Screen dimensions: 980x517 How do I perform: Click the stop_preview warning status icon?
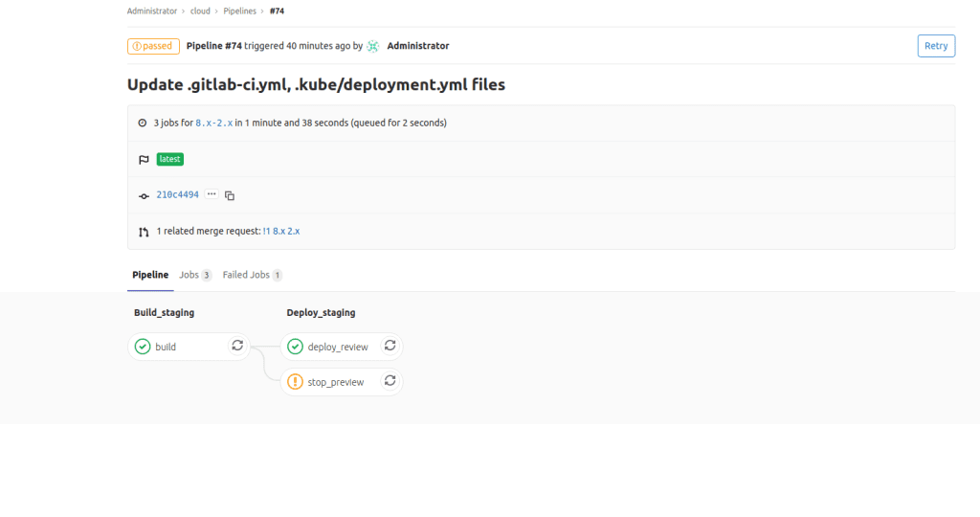click(295, 382)
